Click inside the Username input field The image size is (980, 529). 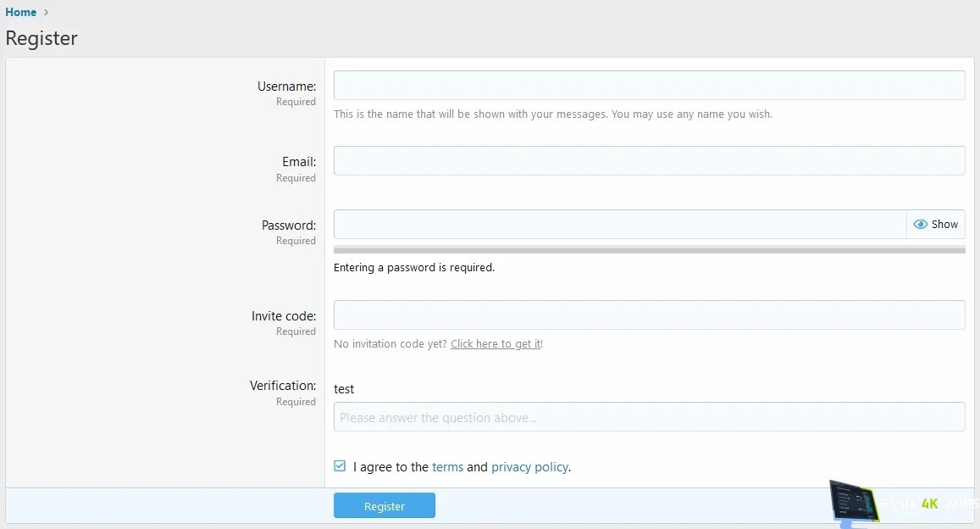[x=648, y=85]
